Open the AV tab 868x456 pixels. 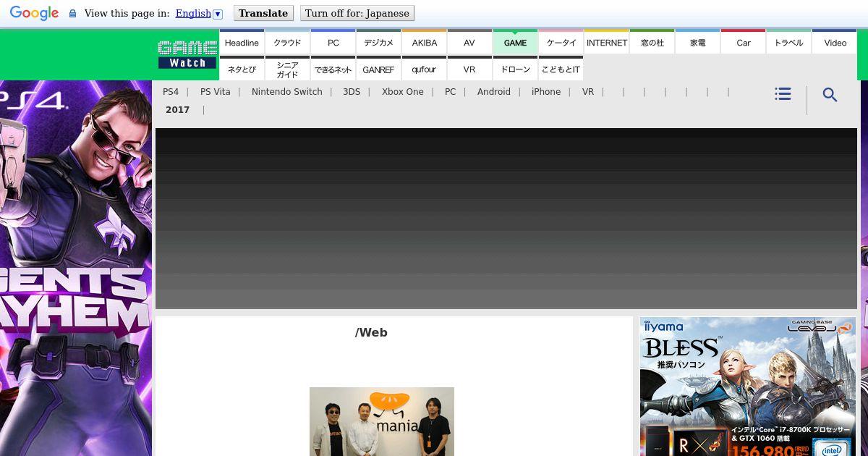coord(469,41)
